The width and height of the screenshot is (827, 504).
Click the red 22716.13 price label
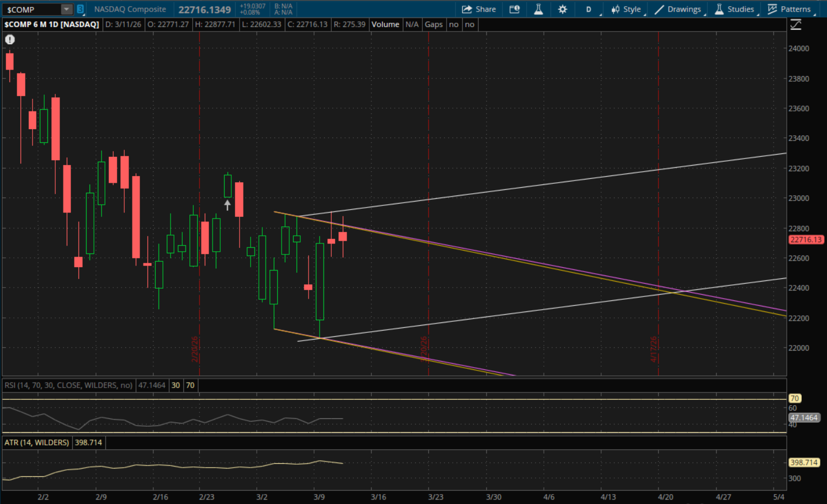click(x=805, y=240)
